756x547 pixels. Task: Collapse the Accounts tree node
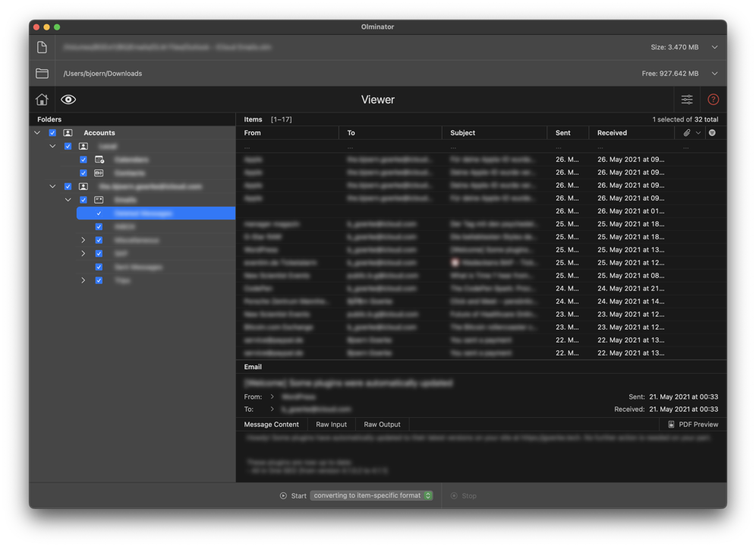37,133
